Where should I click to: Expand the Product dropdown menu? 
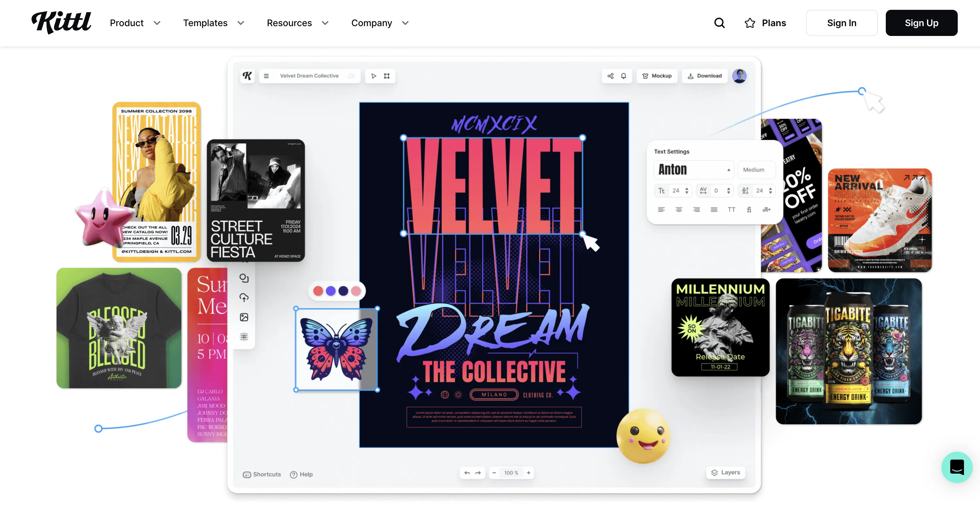click(135, 23)
